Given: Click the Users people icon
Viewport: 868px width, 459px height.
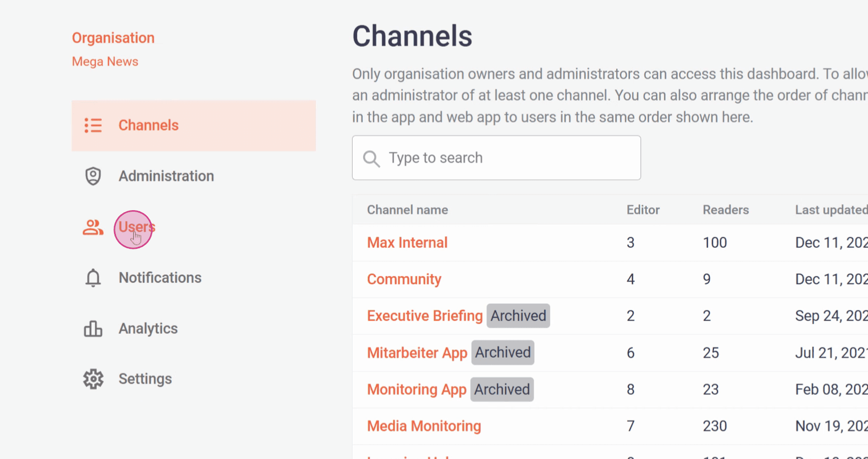Looking at the screenshot, I should 93,227.
